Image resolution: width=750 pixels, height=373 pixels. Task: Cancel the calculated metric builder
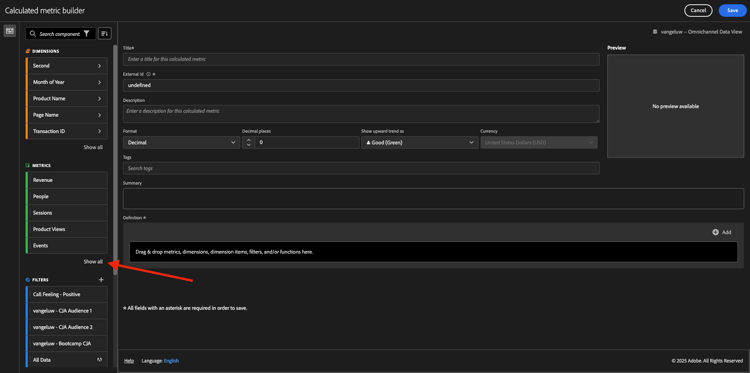[x=698, y=11]
